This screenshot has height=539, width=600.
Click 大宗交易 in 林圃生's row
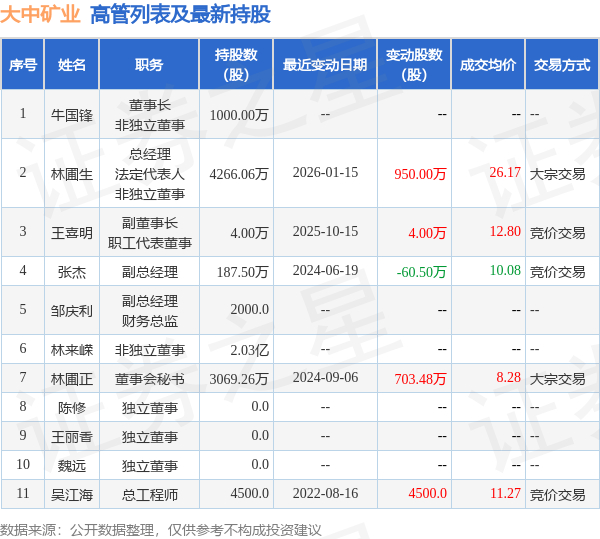point(558,174)
